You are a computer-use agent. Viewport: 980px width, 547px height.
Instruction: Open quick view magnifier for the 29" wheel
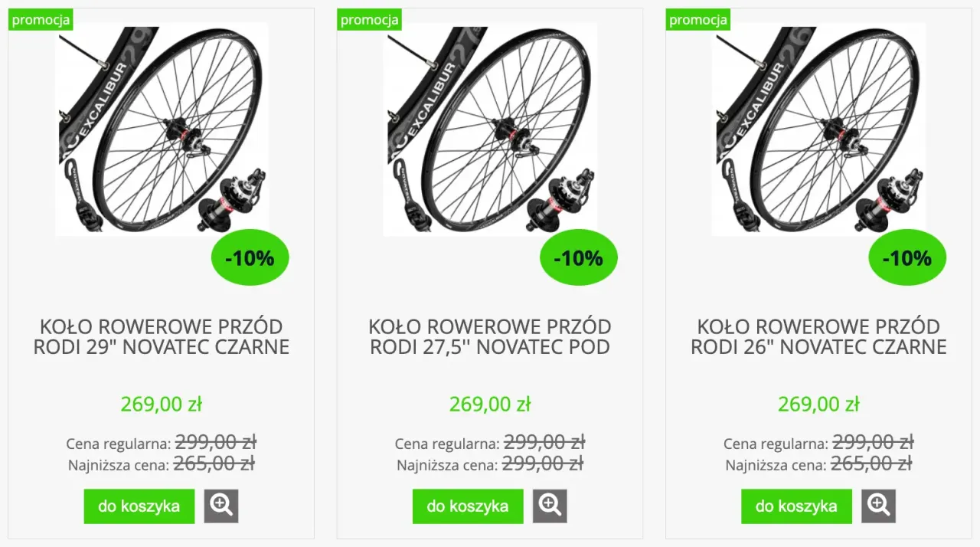click(220, 506)
